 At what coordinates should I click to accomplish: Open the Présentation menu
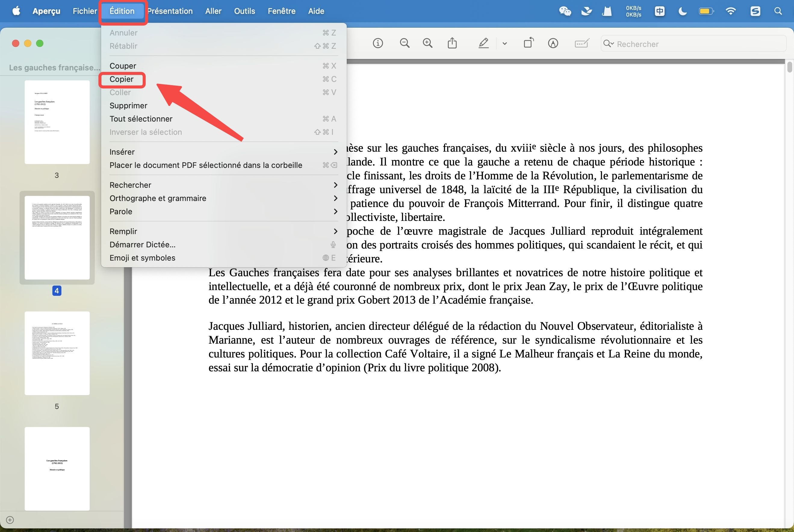(170, 11)
